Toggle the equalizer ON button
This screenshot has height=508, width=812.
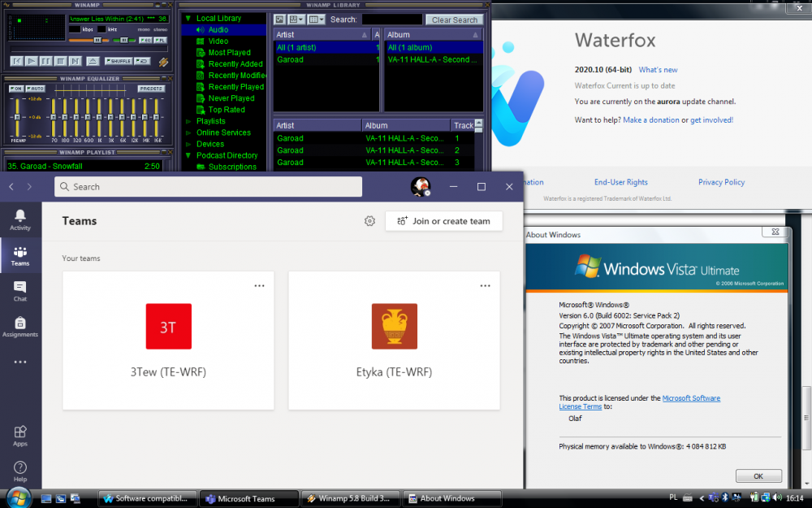click(x=16, y=88)
